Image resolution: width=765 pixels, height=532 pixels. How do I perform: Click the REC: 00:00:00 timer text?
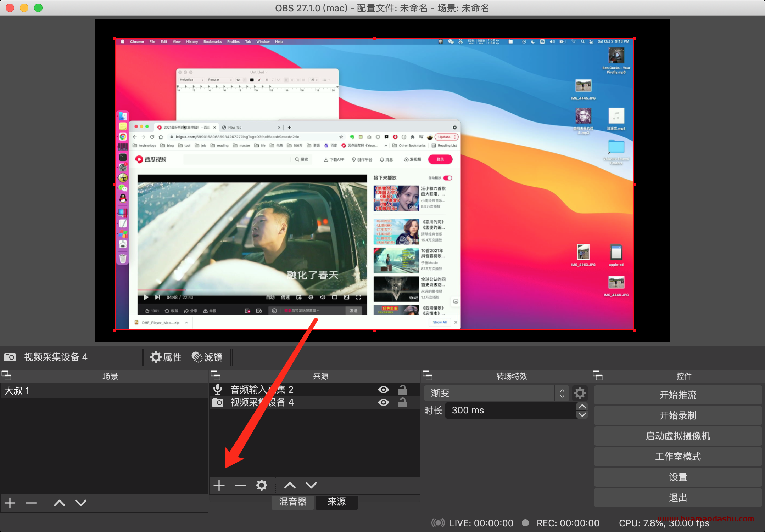(568, 523)
